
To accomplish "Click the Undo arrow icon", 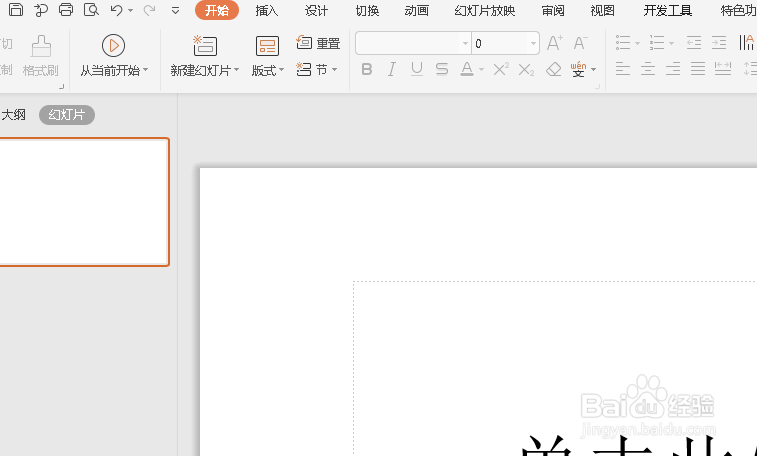I will pyautogui.click(x=116, y=10).
